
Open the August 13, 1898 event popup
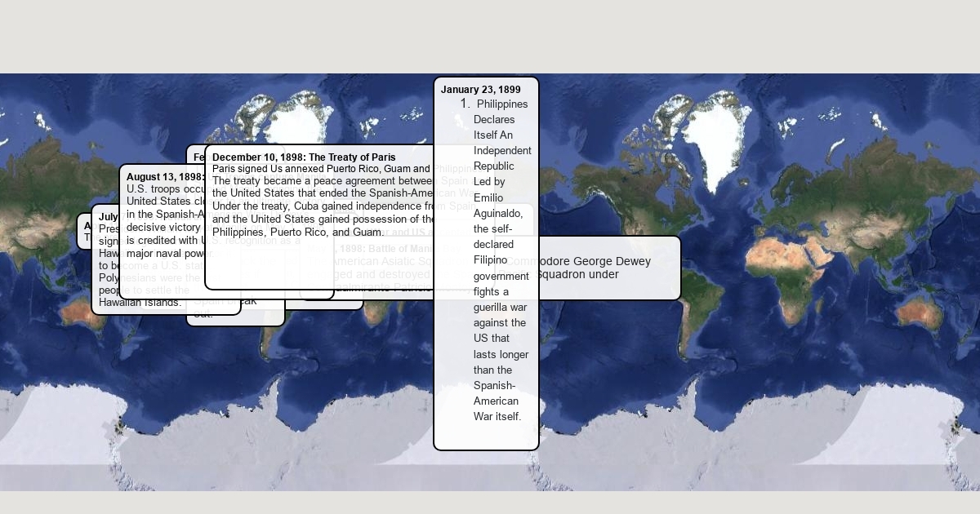(x=162, y=176)
